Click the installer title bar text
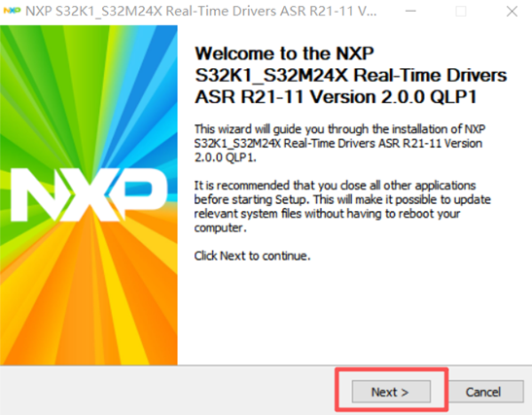The height and width of the screenshot is (415, 532). click(x=201, y=12)
